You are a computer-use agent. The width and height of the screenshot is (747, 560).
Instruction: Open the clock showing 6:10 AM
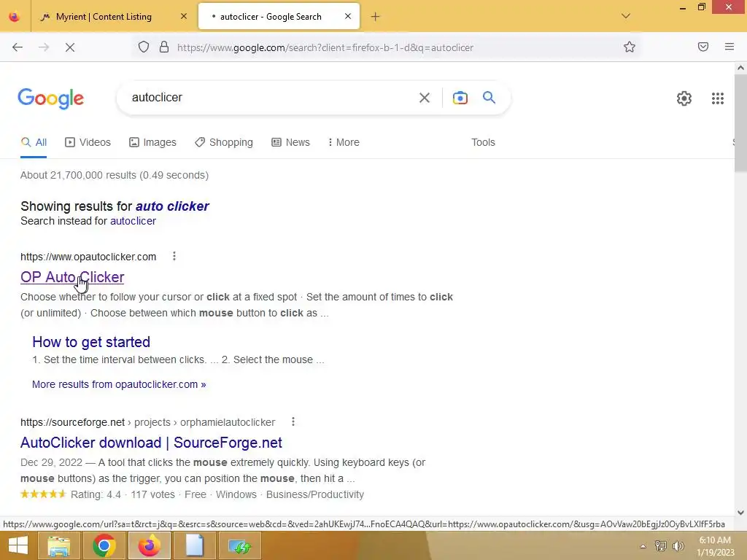[x=716, y=546]
